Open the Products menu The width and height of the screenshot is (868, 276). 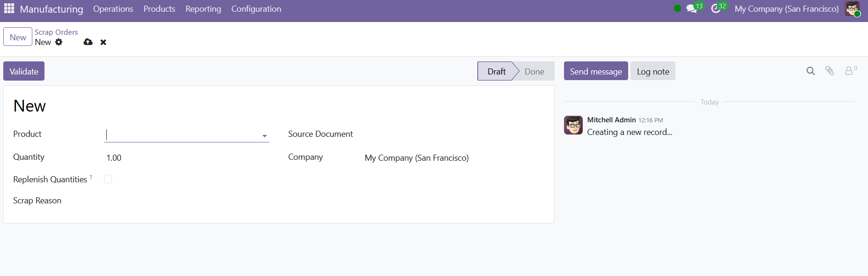159,9
